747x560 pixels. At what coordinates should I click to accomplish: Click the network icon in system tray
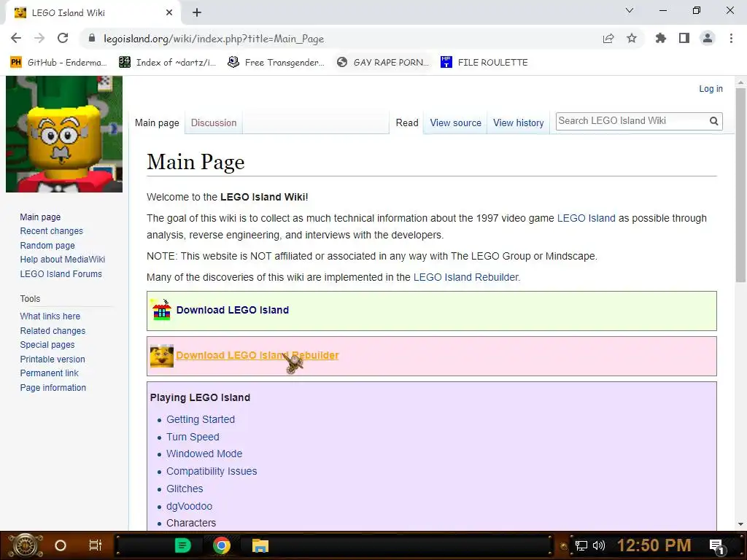[x=581, y=545]
